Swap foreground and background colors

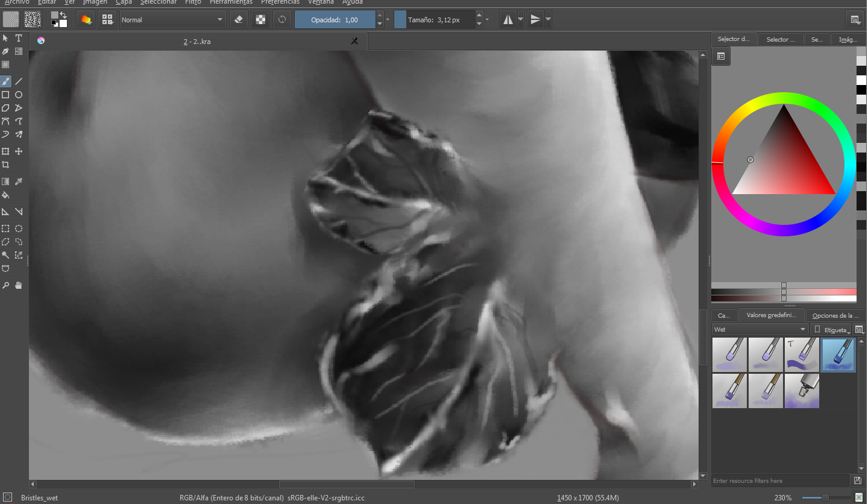pyautogui.click(x=63, y=14)
